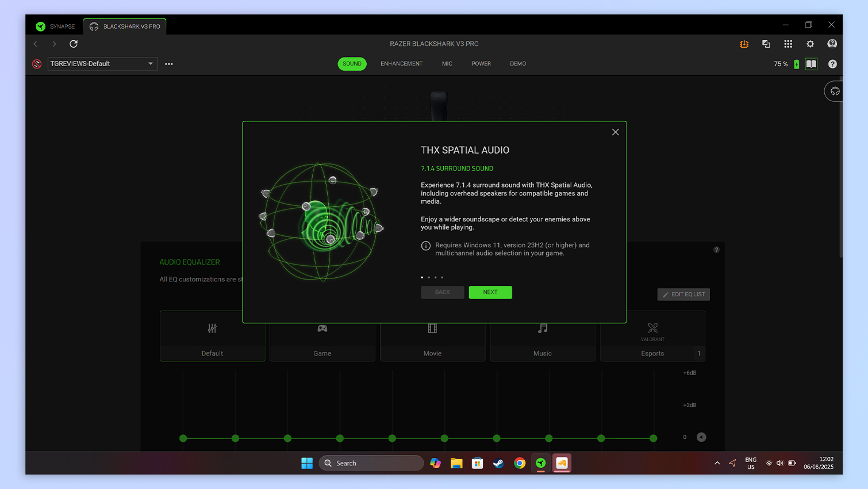This screenshot has height=489, width=868.
Task: Open the help question mark icon
Action: click(832, 64)
